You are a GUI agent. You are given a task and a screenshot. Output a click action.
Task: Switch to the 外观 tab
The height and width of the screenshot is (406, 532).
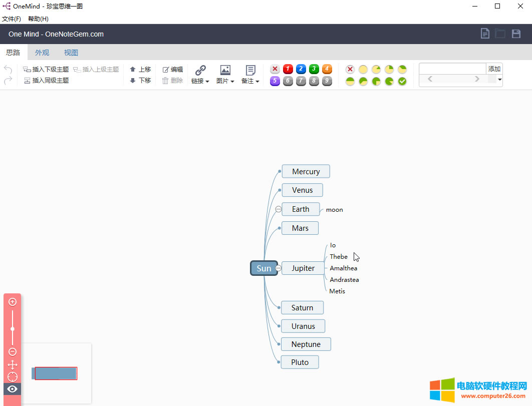point(42,53)
